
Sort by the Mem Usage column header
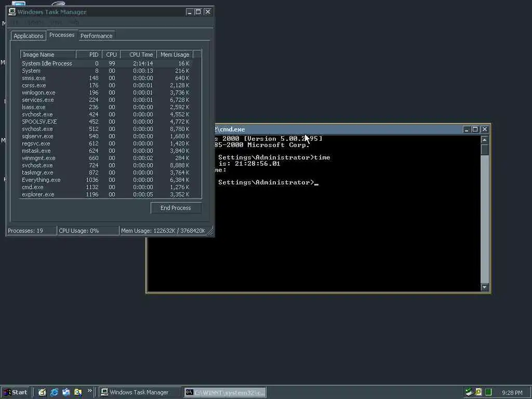[175, 55]
